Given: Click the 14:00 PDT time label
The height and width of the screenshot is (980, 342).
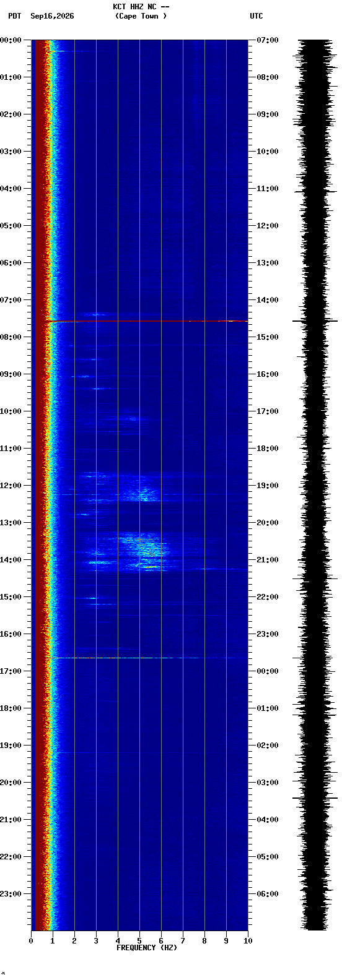Looking at the screenshot, I should tap(11, 560).
